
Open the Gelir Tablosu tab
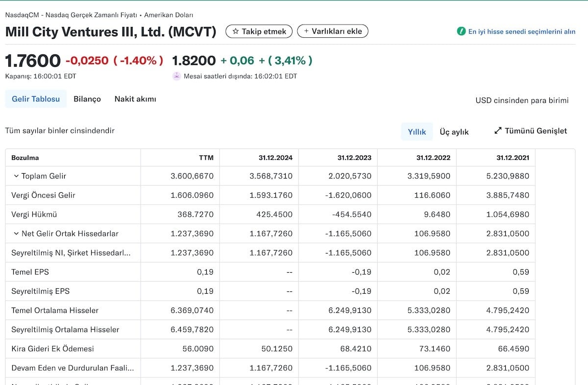click(36, 99)
